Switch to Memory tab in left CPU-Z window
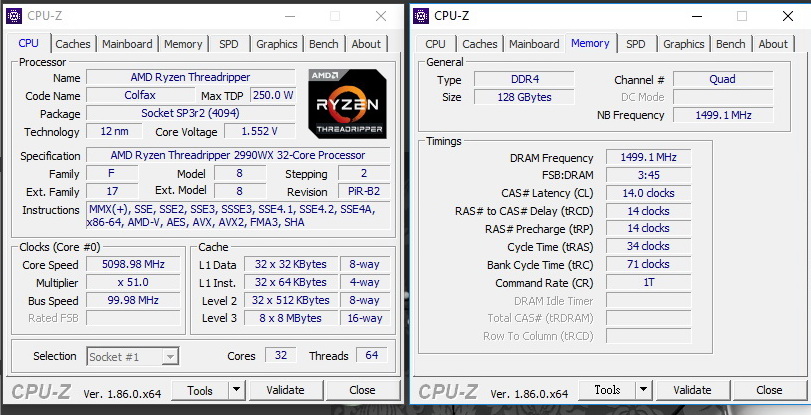Screen dimensions: 811x415 click(183, 44)
